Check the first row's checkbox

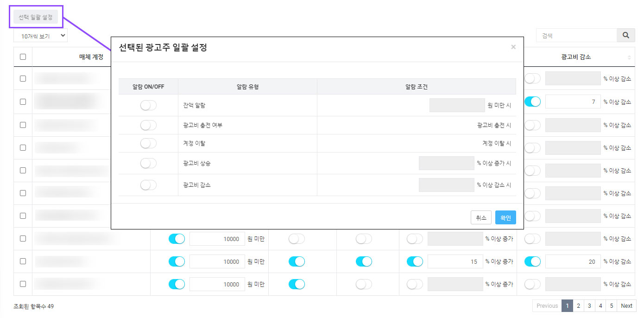[23, 78]
